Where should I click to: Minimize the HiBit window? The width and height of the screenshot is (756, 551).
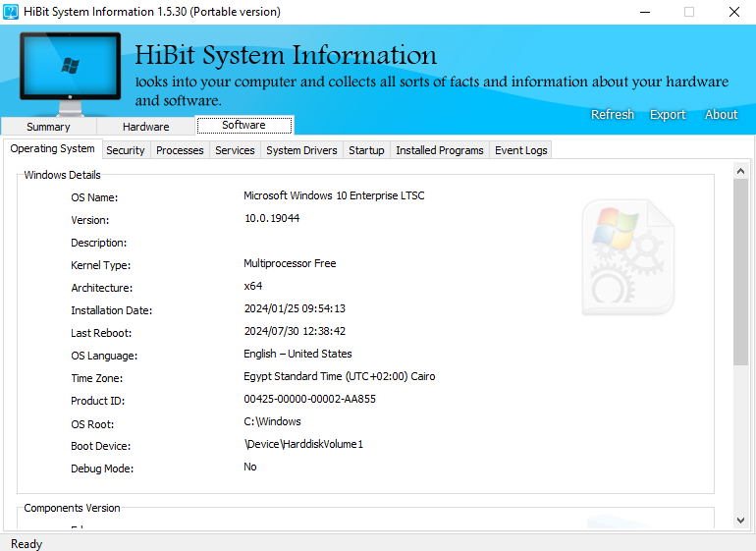pyautogui.click(x=645, y=12)
